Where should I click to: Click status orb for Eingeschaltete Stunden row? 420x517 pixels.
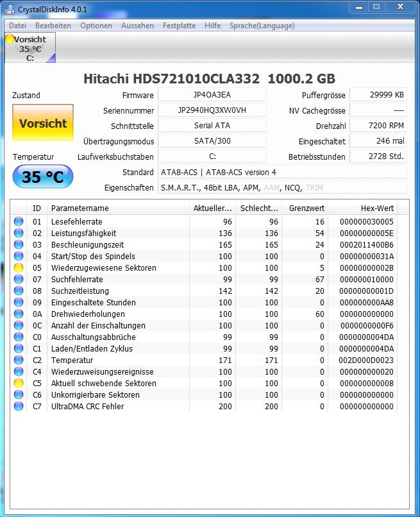[x=19, y=302]
